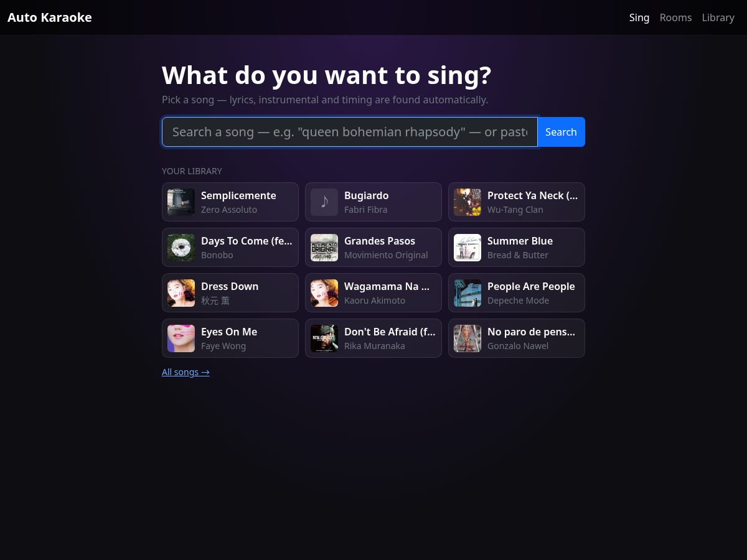
Task: Click the blue Search button
Action: pos(561,132)
